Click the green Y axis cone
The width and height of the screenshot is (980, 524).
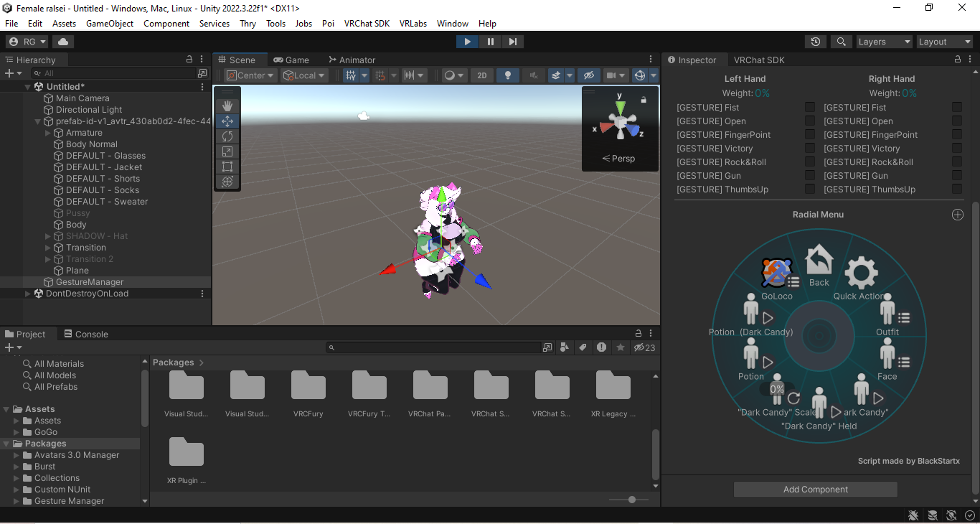[620, 109]
